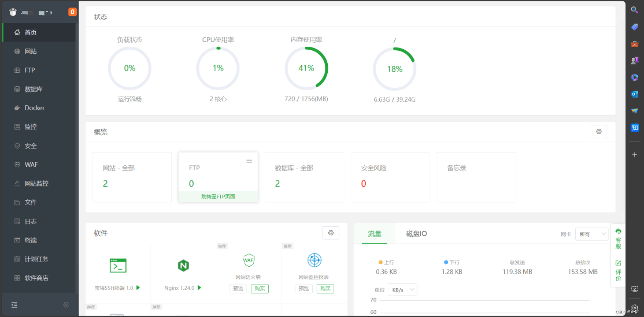Click the website firewall WAF shield icon

(x=249, y=260)
